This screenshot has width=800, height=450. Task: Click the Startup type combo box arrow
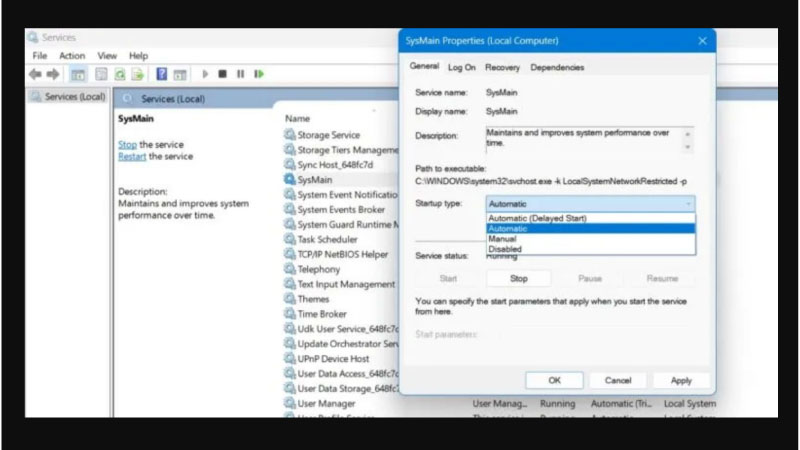pyautogui.click(x=688, y=203)
